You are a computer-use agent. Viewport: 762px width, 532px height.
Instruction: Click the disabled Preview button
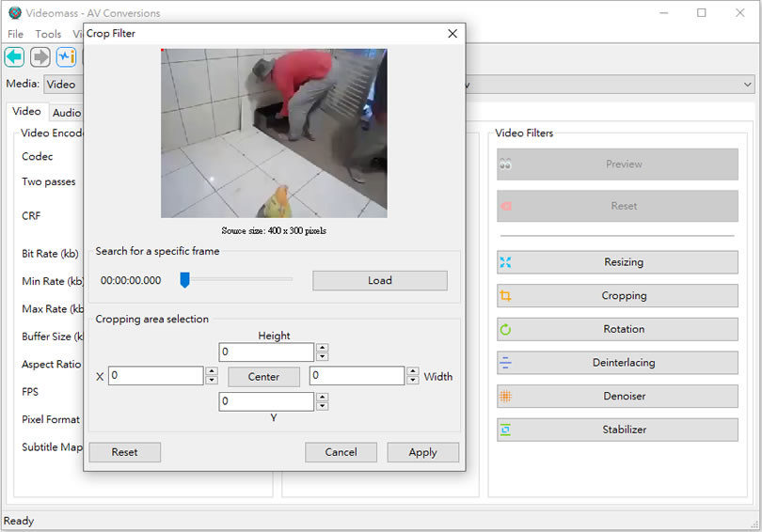[617, 164]
